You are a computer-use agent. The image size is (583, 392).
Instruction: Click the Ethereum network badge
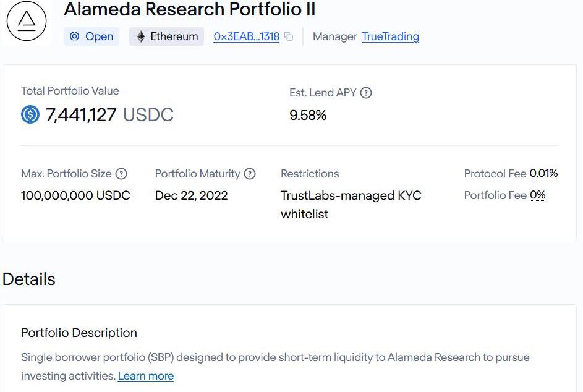click(x=166, y=36)
